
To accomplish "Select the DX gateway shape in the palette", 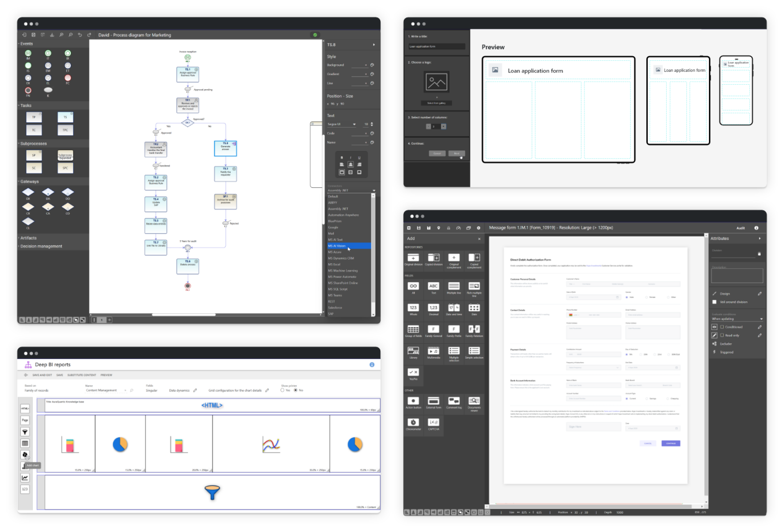I will (x=28, y=192).
